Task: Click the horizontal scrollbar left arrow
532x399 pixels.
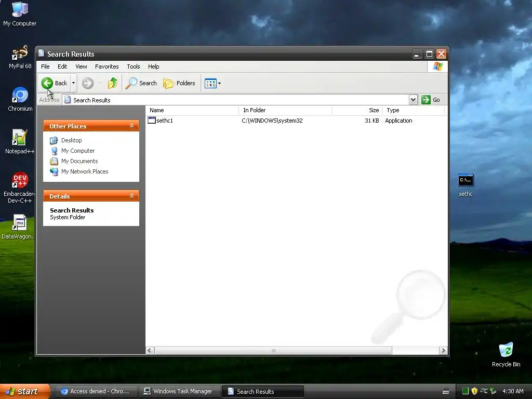Action: (x=150, y=351)
